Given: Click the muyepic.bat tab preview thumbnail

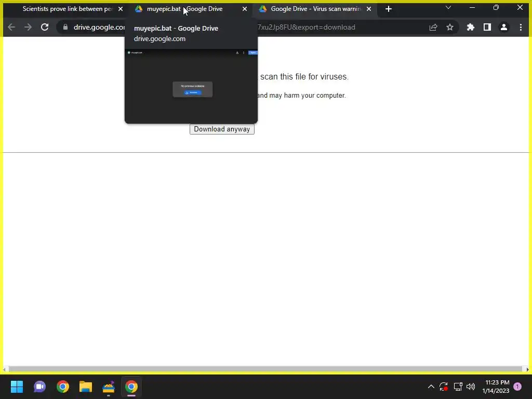Looking at the screenshot, I should pyautogui.click(x=191, y=86).
